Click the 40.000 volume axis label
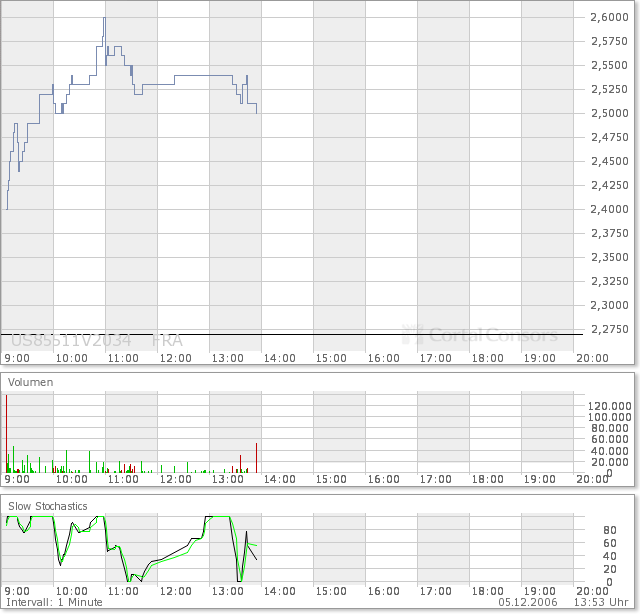Viewport: 640px width, 614px height. tap(612, 451)
